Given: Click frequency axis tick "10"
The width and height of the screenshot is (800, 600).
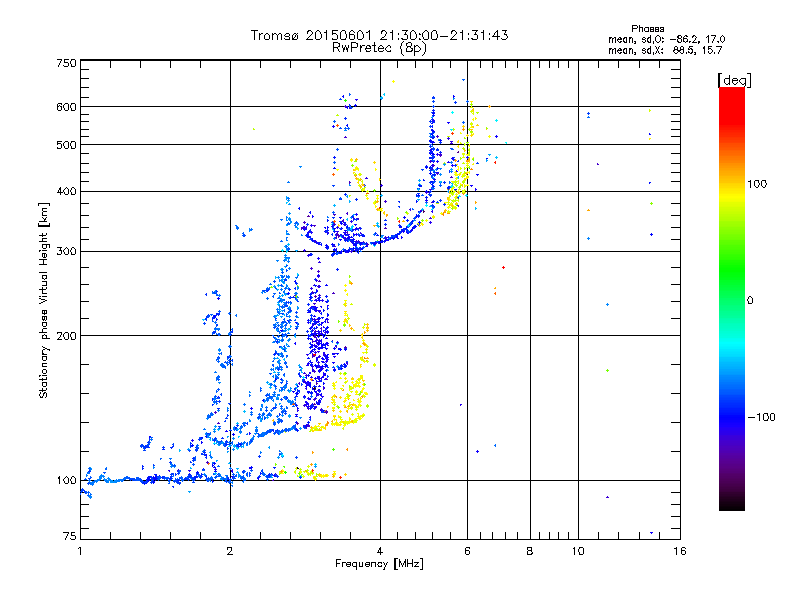Looking at the screenshot, I should (578, 551).
